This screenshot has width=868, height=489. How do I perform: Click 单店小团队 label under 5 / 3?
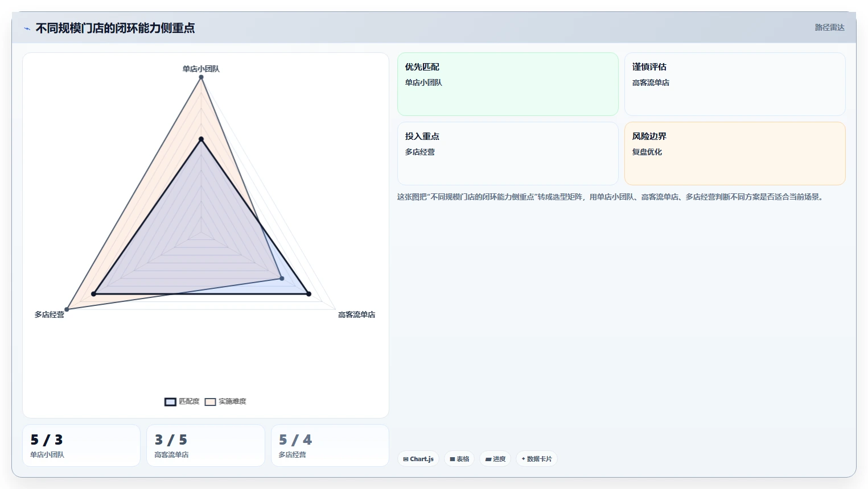tap(47, 455)
